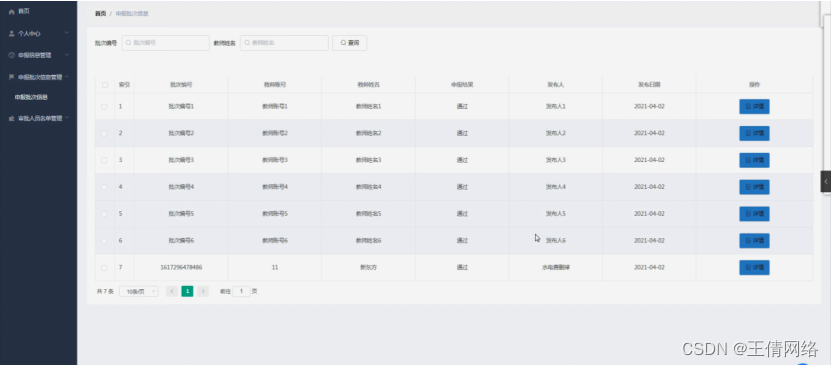Click the 教师姓名2 cell

point(368,133)
